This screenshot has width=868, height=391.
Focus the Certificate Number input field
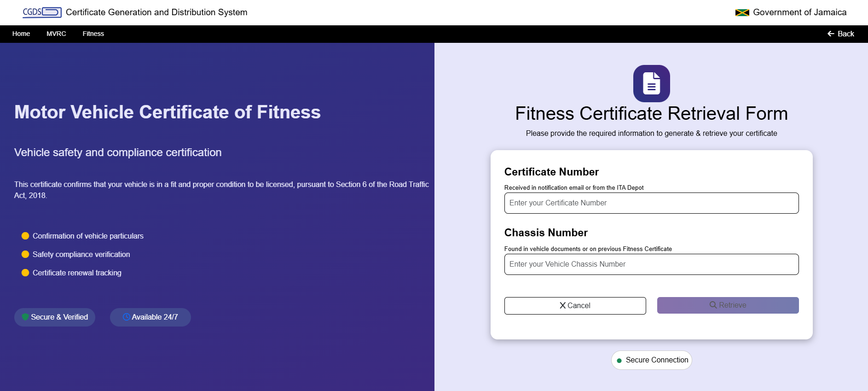(651, 203)
